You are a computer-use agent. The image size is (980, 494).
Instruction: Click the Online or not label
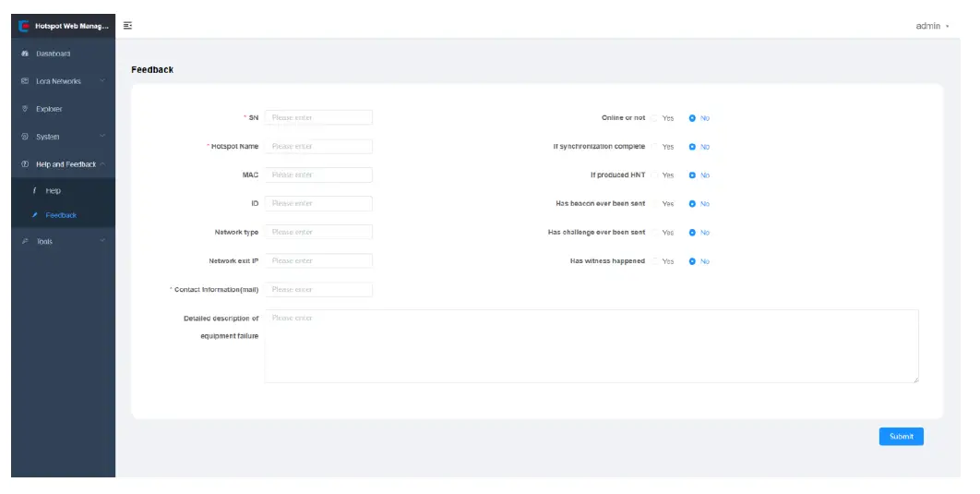point(623,117)
